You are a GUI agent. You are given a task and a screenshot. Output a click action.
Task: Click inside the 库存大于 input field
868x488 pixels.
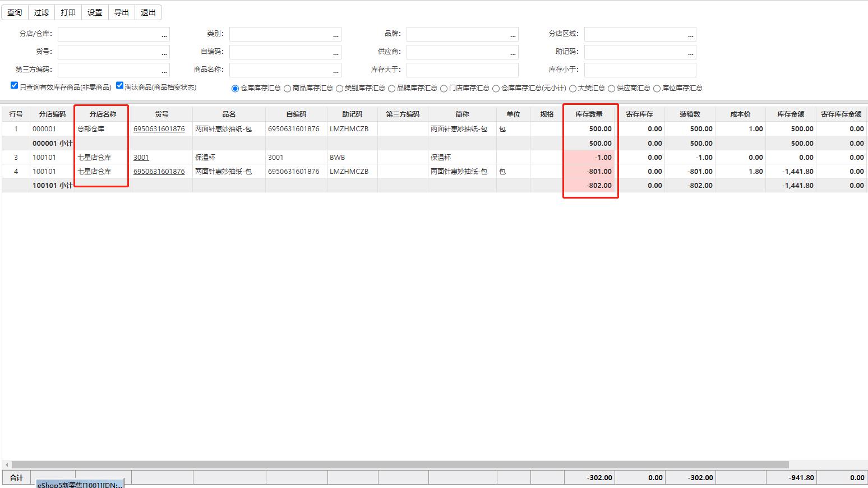(462, 70)
